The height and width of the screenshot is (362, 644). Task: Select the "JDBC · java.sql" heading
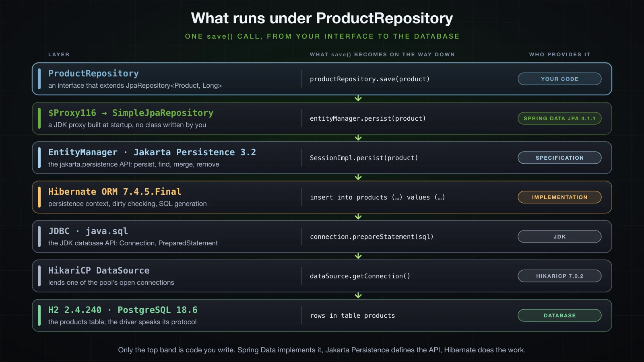click(x=88, y=231)
